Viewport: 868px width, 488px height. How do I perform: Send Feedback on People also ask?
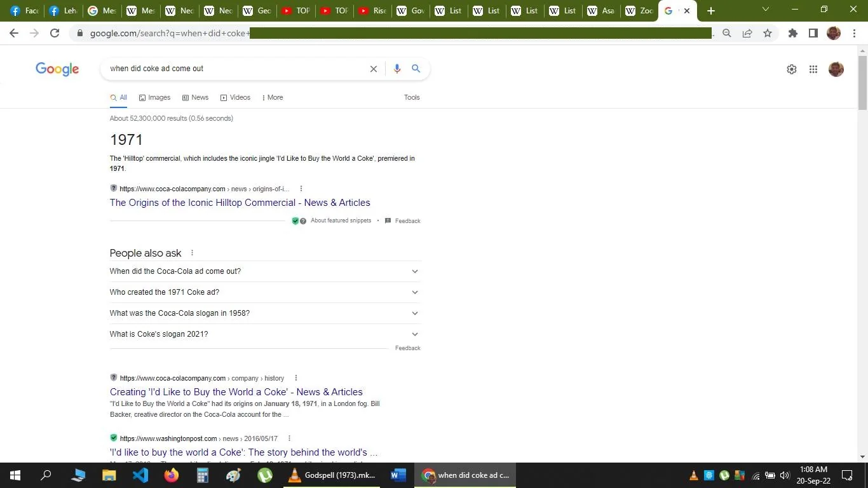point(408,348)
